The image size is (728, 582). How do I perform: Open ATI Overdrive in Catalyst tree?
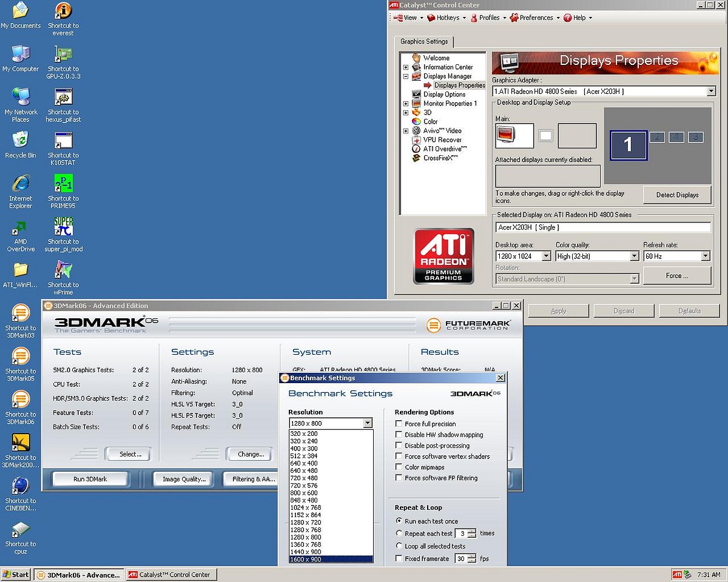[445, 149]
